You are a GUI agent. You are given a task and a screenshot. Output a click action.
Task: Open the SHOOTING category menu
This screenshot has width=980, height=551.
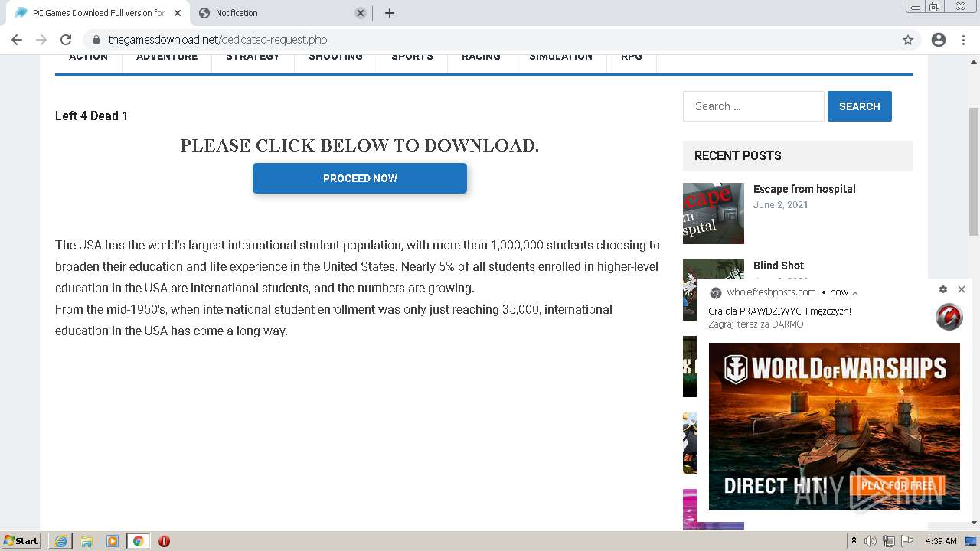pos(335,57)
